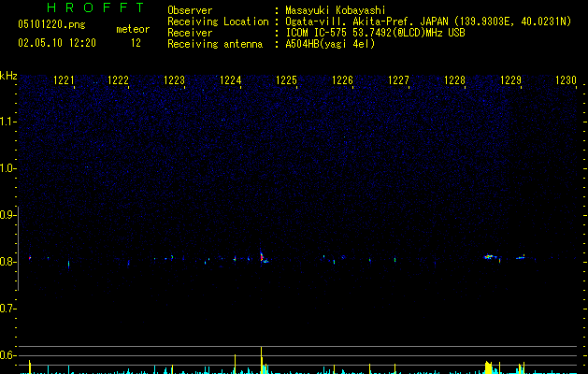Click the Receiver label
Viewport: 588px width, 374px height.
[190, 33]
